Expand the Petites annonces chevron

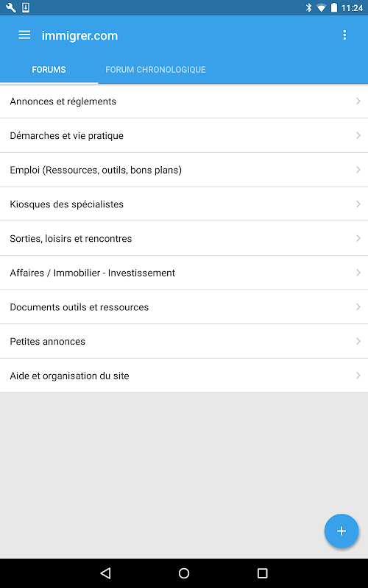click(x=358, y=341)
